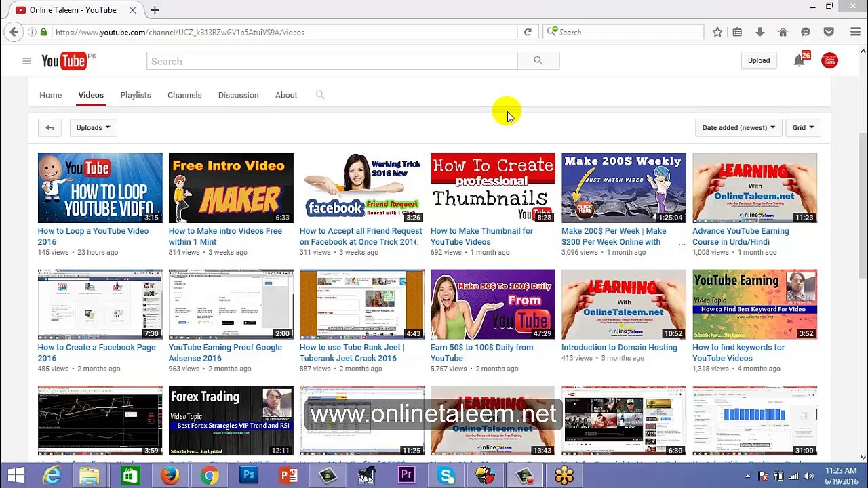This screenshot has width=868, height=488.
Task: Go to the Discussion tab
Action: 238,95
